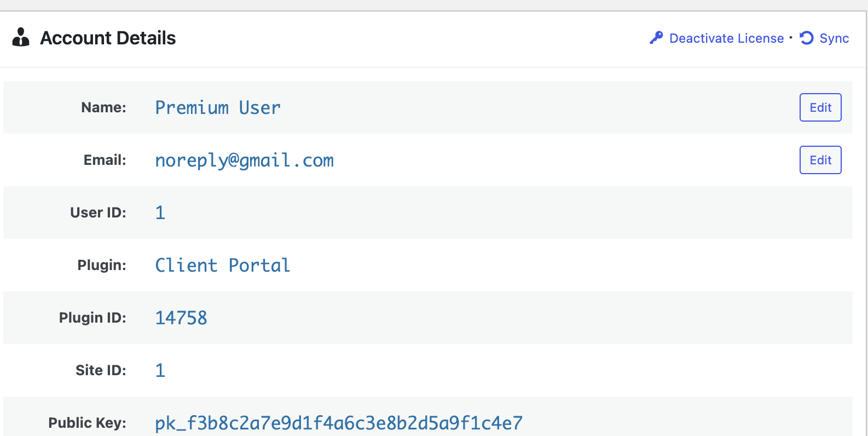Click the Email: label
The height and width of the screenshot is (436, 868).
(x=105, y=160)
